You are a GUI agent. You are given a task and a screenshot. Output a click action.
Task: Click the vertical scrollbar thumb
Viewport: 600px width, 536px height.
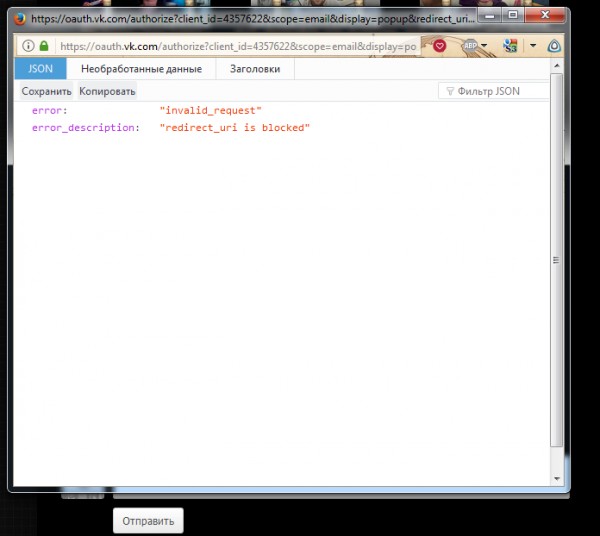click(556, 260)
